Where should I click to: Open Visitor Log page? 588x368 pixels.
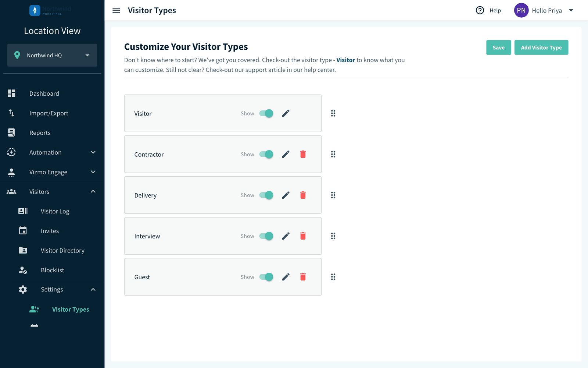[52, 211]
